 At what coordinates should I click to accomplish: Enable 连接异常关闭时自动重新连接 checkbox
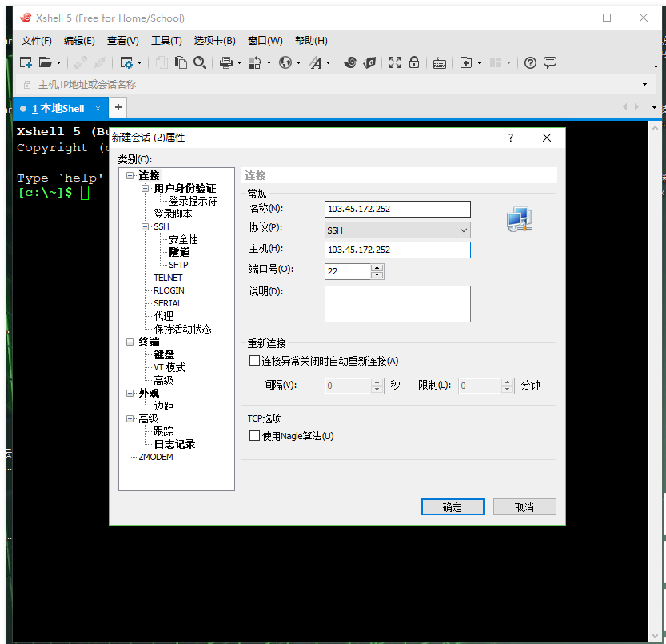[x=255, y=361]
